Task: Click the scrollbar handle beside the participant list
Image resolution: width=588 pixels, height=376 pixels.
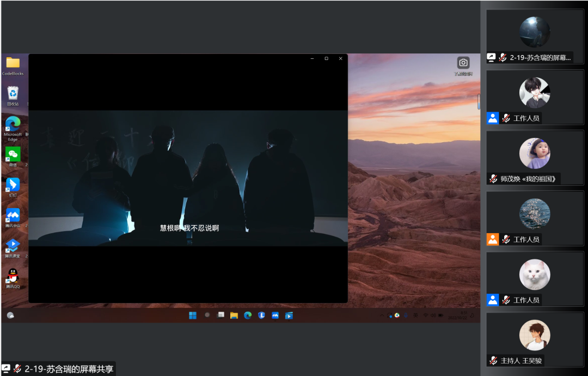Action: [x=479, y=101]
